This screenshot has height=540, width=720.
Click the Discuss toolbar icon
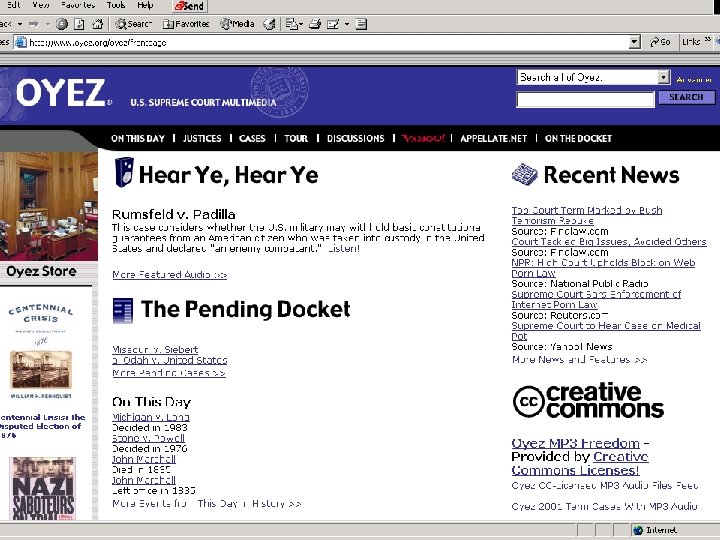(361, 24)
